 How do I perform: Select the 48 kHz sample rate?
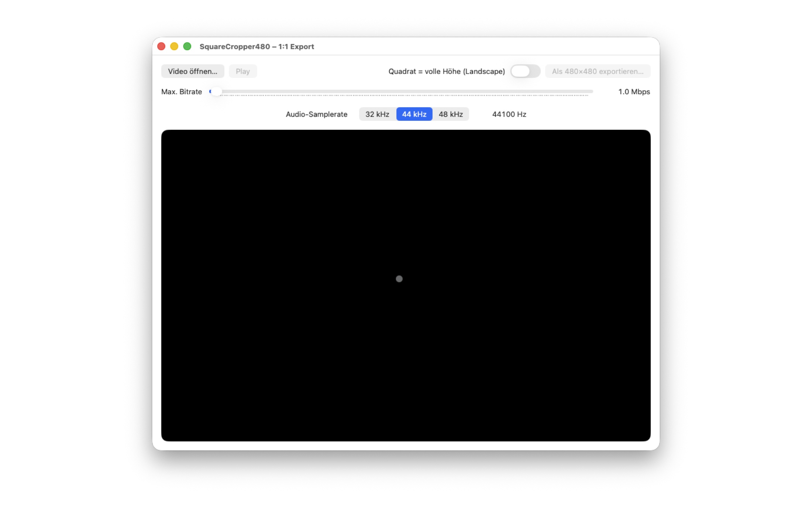point(451,114)
